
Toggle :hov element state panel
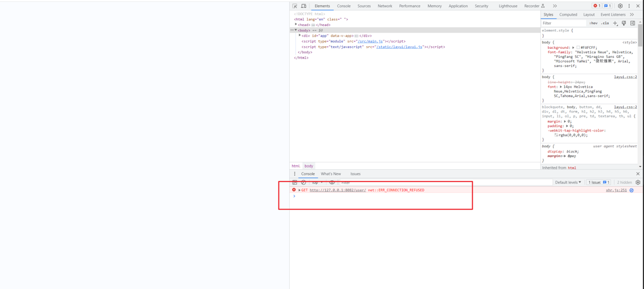[593, 24]
